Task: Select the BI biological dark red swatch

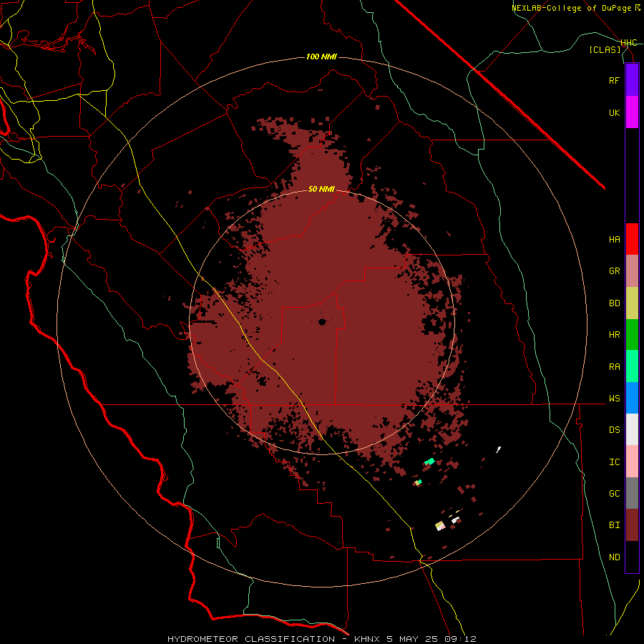Action: pyautogui.click(x=632, y=525)
